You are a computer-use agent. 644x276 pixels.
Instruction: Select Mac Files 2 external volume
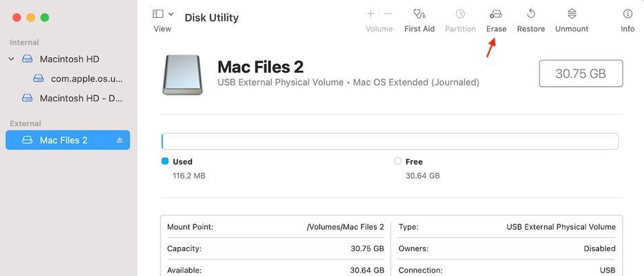(x=67, y=140)
